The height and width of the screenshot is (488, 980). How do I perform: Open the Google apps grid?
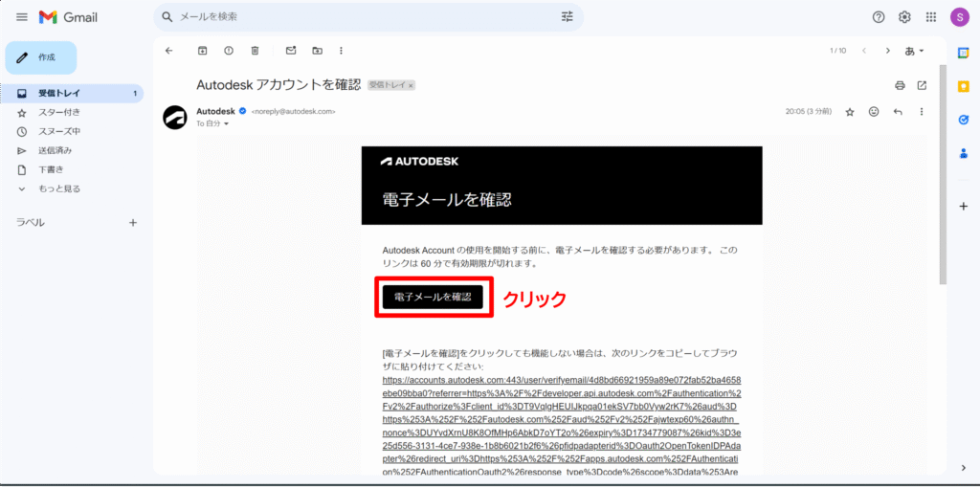930,17
